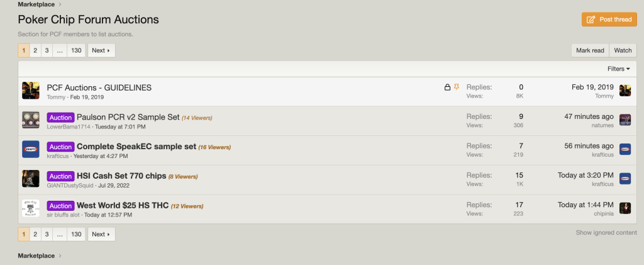Click LowerBama1714's poker chip avatar
Image resolution: width=644 pixels, height=265 pixels.
coord(31,120)
